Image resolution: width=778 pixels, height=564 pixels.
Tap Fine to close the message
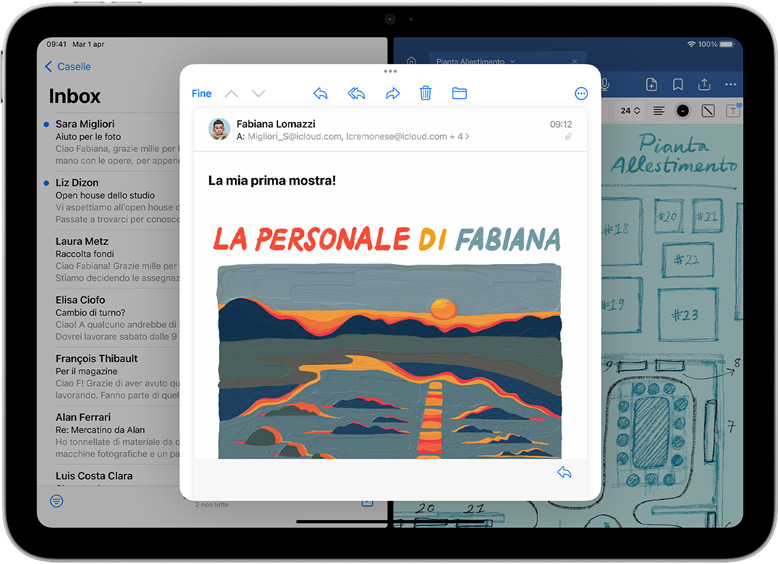click(202, 93)
